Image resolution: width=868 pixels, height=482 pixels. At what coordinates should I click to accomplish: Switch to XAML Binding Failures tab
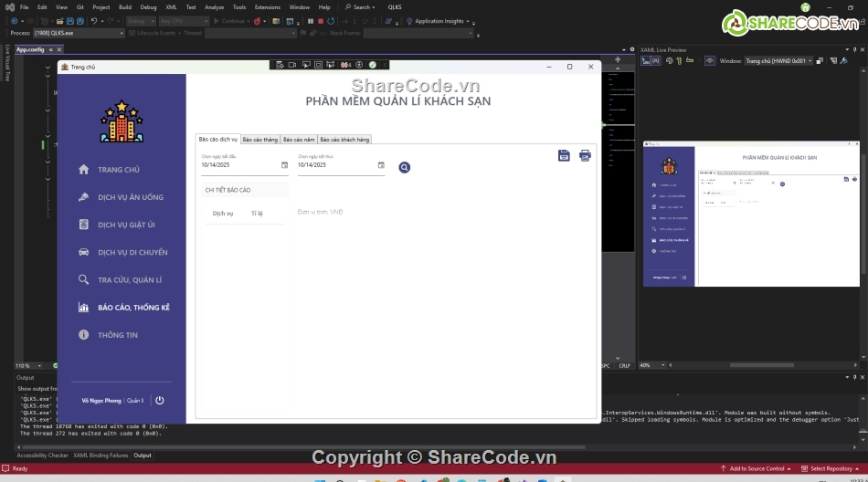100,455
